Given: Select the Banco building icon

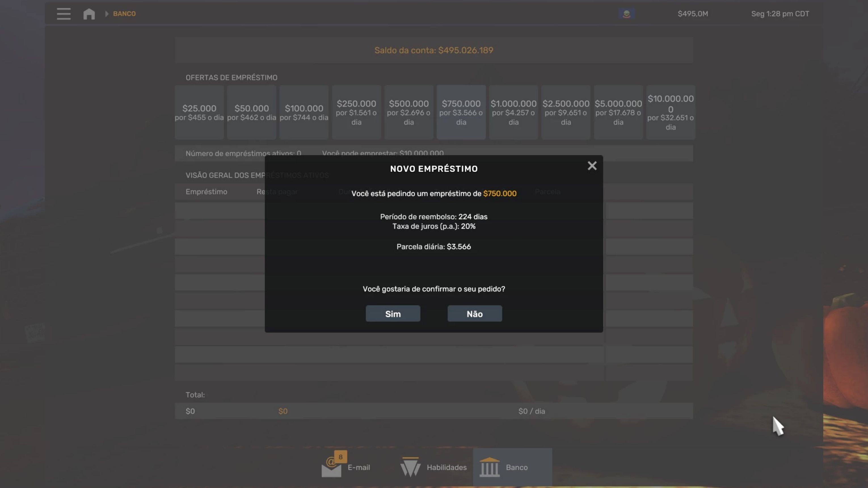Looking at the screenshot, I should pyautogui.click(x=489, y=467).
